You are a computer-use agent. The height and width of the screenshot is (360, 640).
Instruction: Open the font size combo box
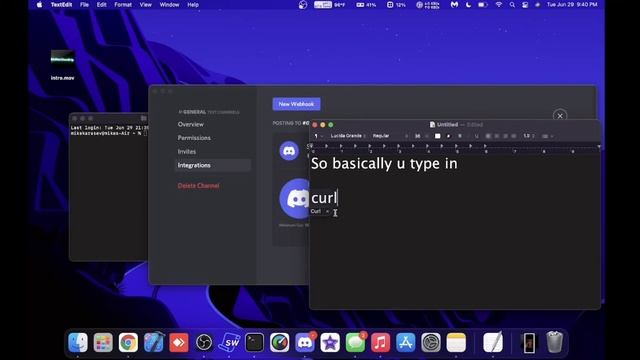[x=421, y=136]
